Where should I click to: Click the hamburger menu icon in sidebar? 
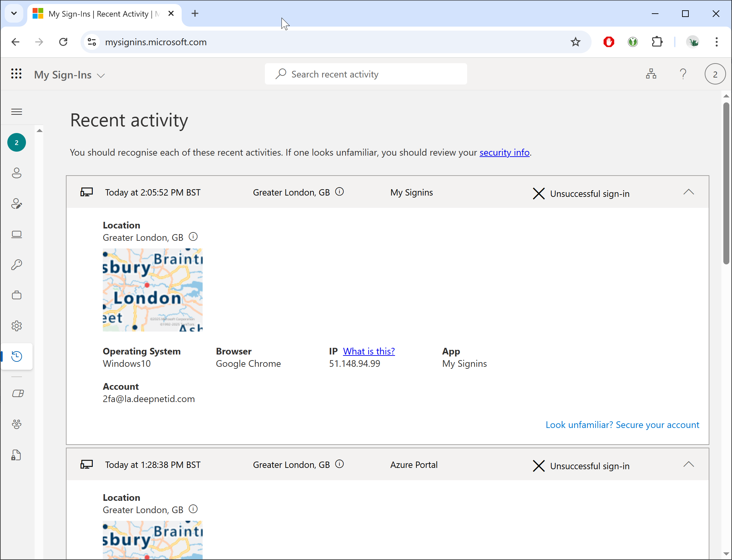pos(17,112)
